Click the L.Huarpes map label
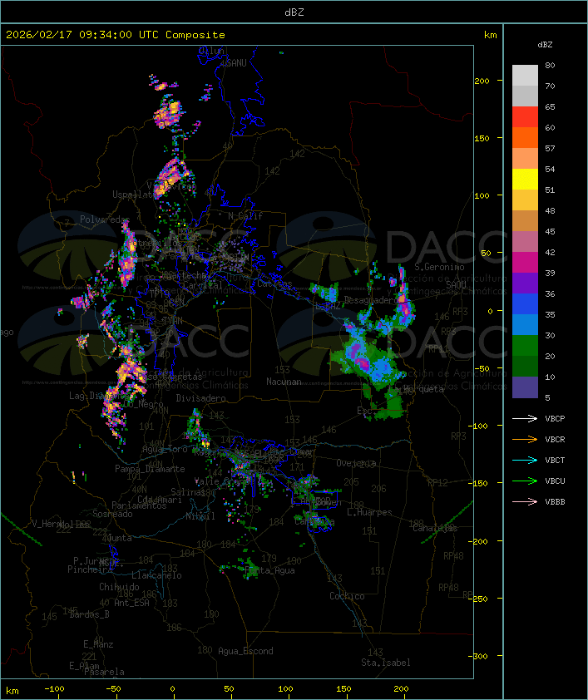The width and height of the screenshot is (588, 700). tap(369, 512)
